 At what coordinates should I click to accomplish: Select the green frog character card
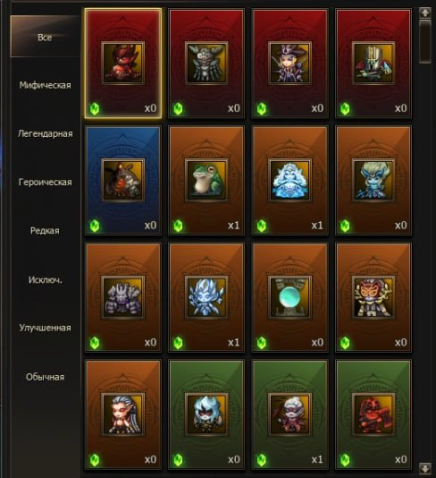coord(206,180)
